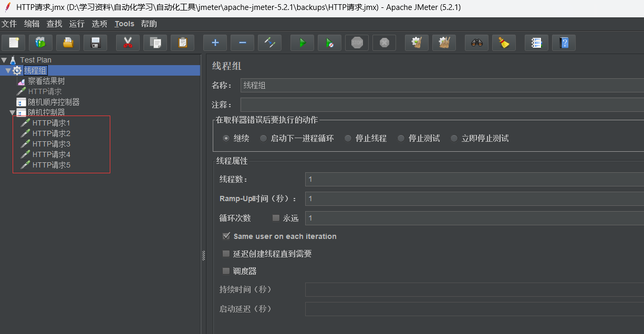This screenshot has height=334, width=644.
Task: Select HTTP请求3 in the tree
Action: tap(51, 144)
